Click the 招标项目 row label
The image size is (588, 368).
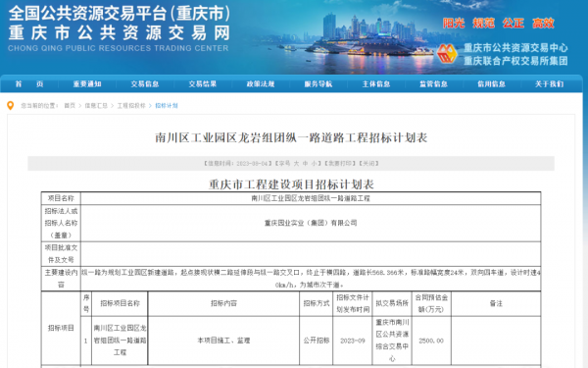point(61,328)
